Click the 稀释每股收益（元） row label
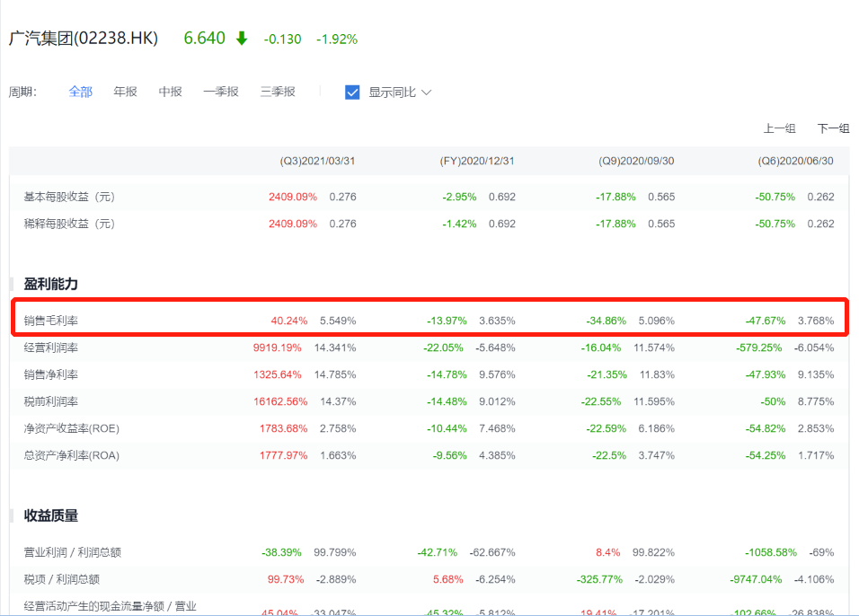Image resolution: width=859 pixels, height=616 pixels. (x=69, y=224)
